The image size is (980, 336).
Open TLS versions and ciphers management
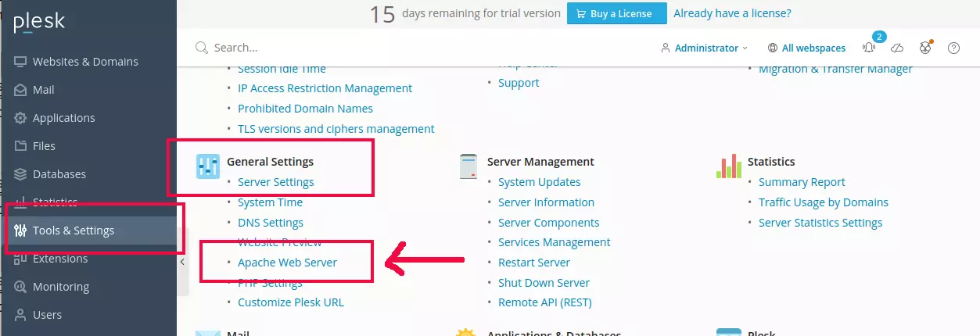click(336, 129)
